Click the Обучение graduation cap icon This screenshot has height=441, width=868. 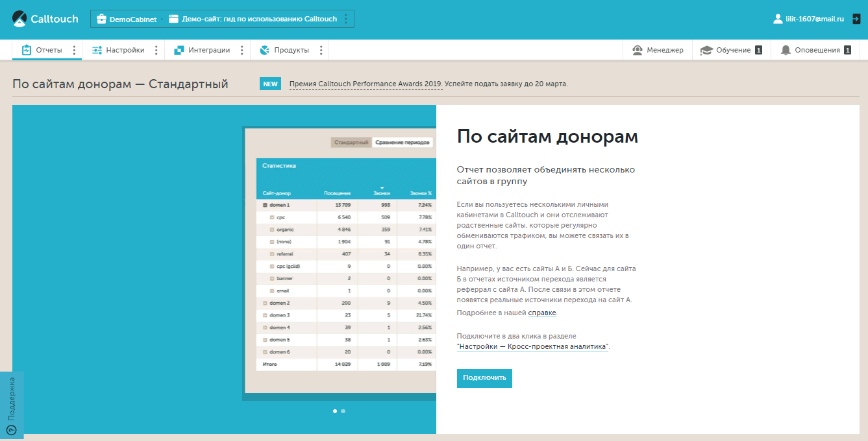(x=706, y=50)
